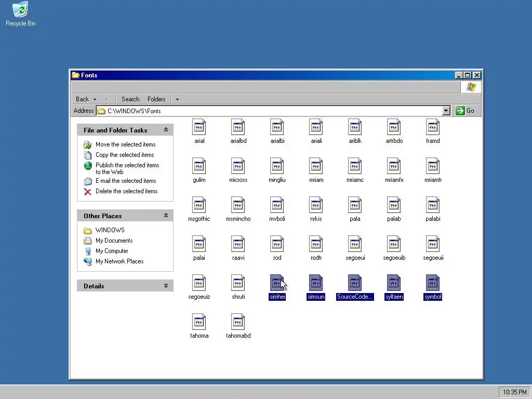Click the palai file name
This screenshot has width=532, height=399.
199,258
